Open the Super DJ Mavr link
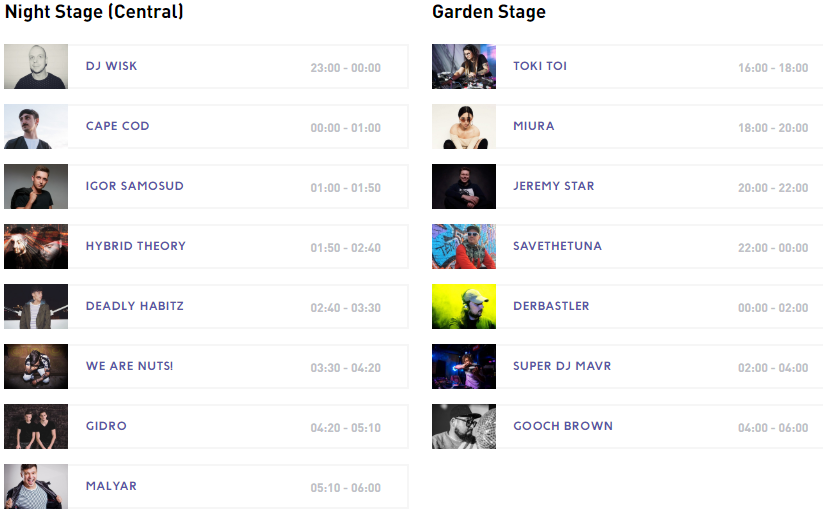This screenshot has height=511, width=823. [x=562, y=366]
